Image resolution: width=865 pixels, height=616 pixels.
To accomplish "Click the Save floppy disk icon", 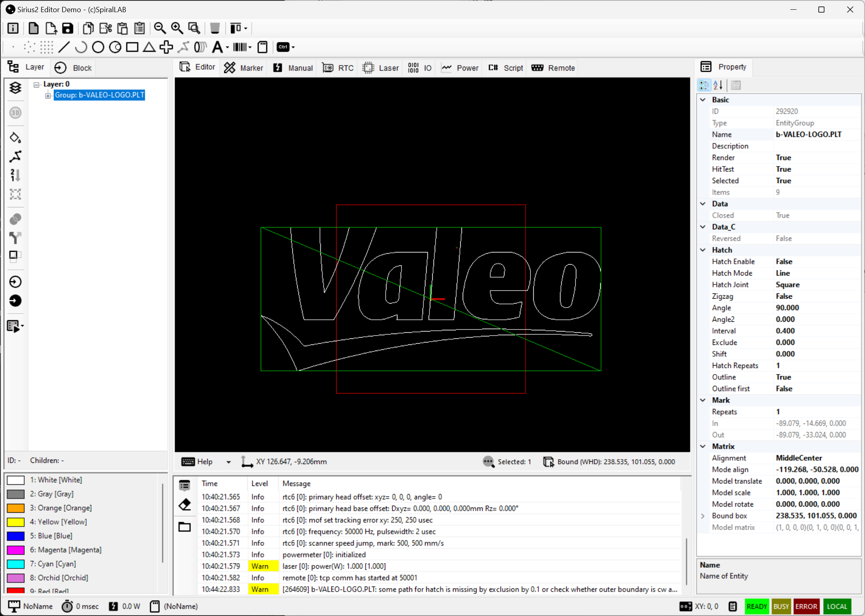I will [67, 28].
